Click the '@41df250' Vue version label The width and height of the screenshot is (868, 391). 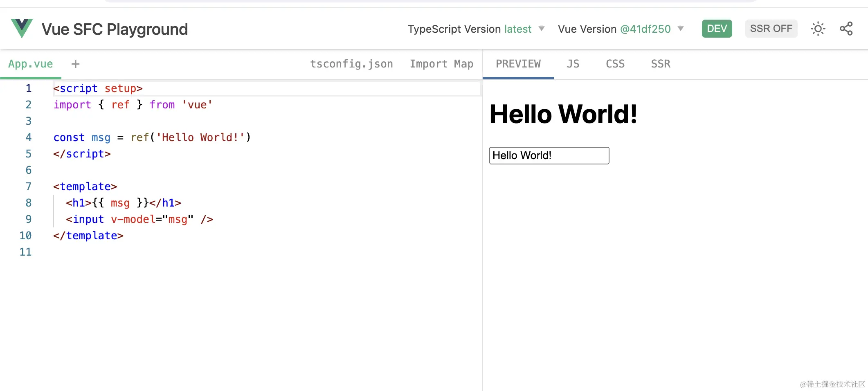[x=645, y=29]
